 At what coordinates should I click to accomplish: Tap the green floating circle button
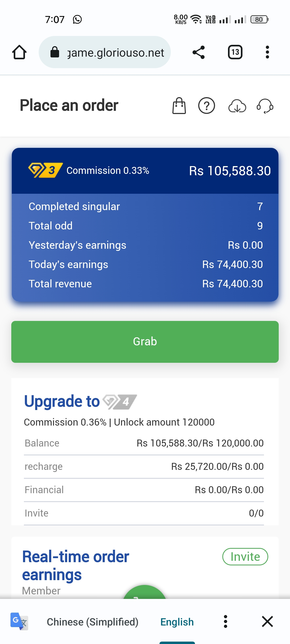[x=145, y=592]
